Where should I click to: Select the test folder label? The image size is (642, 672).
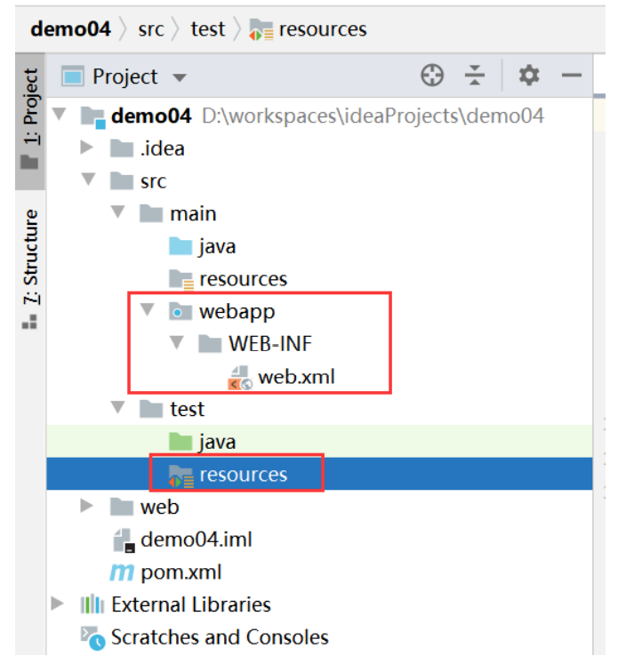point(187,409)
